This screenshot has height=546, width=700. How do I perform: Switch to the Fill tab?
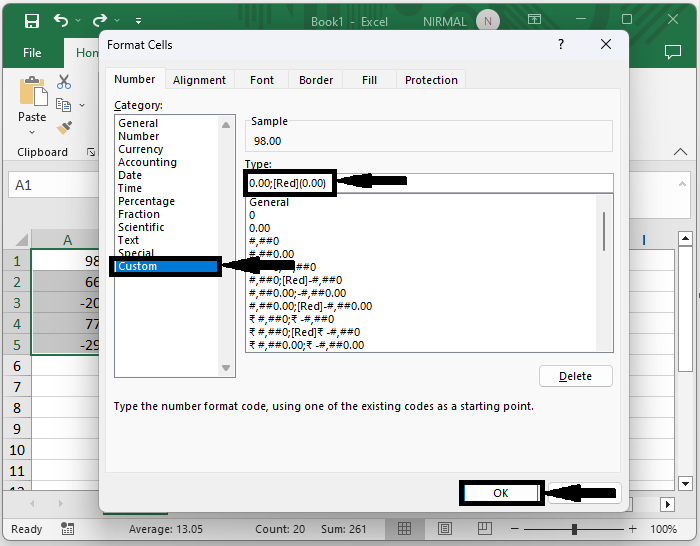coord(369,80)
